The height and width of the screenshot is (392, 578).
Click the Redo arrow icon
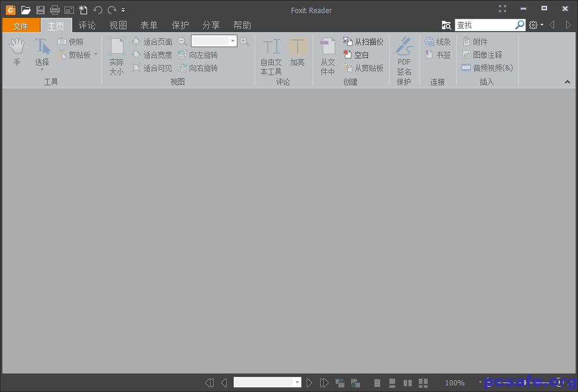pyautogui.click(x=112, y=10)
